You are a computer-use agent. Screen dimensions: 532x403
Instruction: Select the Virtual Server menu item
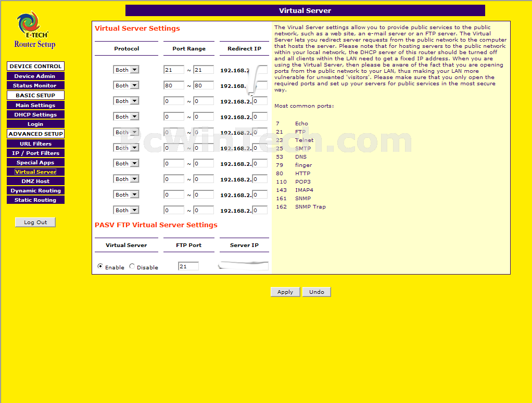[x=35, y=172]
